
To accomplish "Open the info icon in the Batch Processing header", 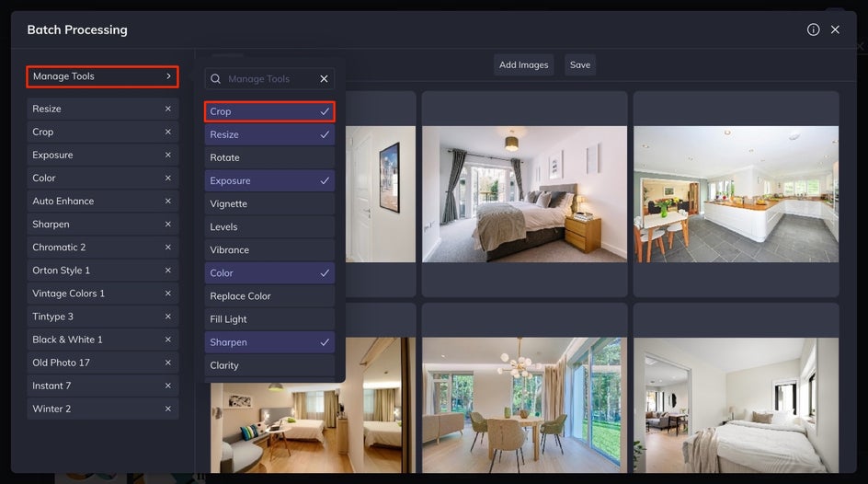I will (813, 29).
